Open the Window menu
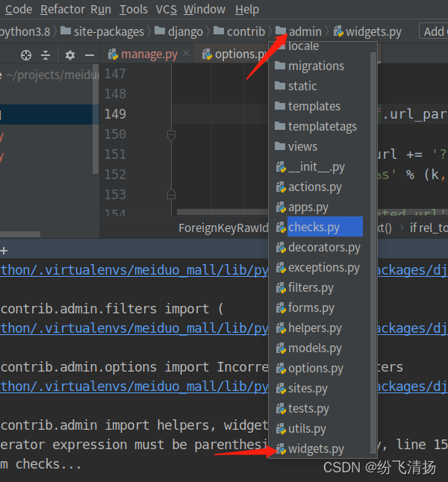Screen dimensions: 448x482 click(x=205, y=10)
